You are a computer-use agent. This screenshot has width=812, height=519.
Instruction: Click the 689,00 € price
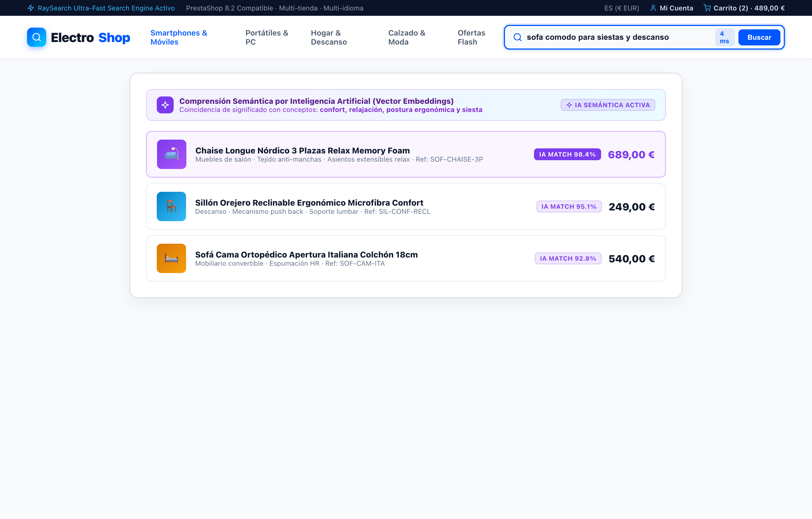click(631, 155)
